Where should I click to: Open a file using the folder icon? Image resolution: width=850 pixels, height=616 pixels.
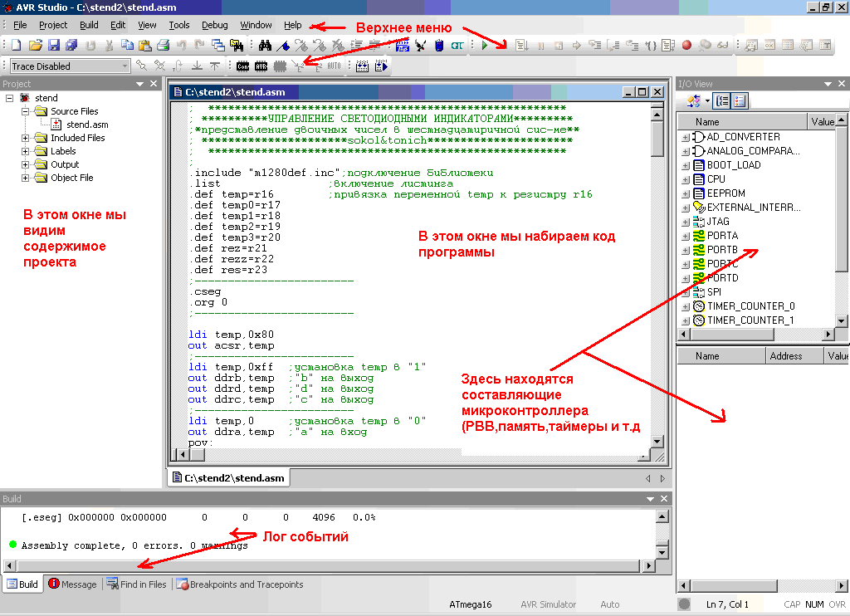pos(35,46)
